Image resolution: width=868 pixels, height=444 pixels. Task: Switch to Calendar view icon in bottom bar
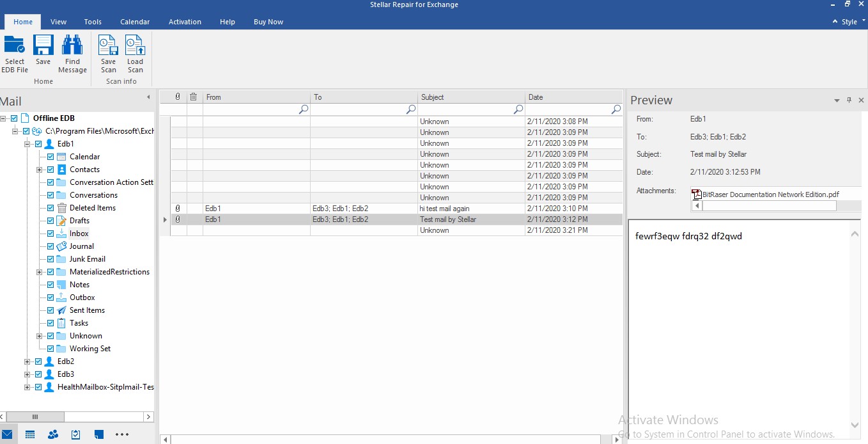(x=30, y=434)
